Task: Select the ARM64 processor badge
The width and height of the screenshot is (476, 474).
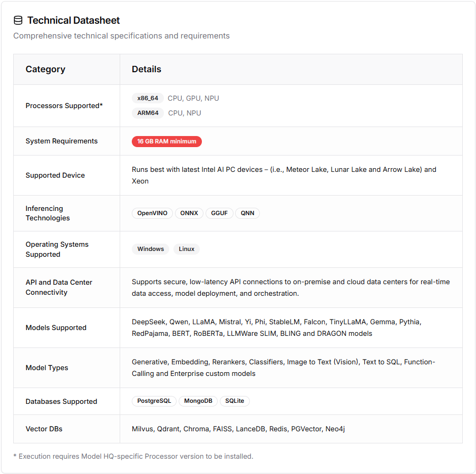Action: coord(148,113)
